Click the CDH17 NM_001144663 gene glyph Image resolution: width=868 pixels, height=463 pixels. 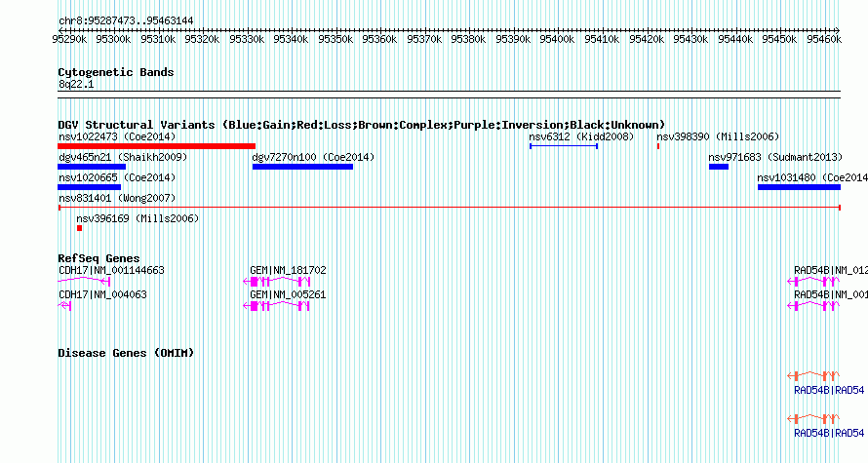[84, 282]
